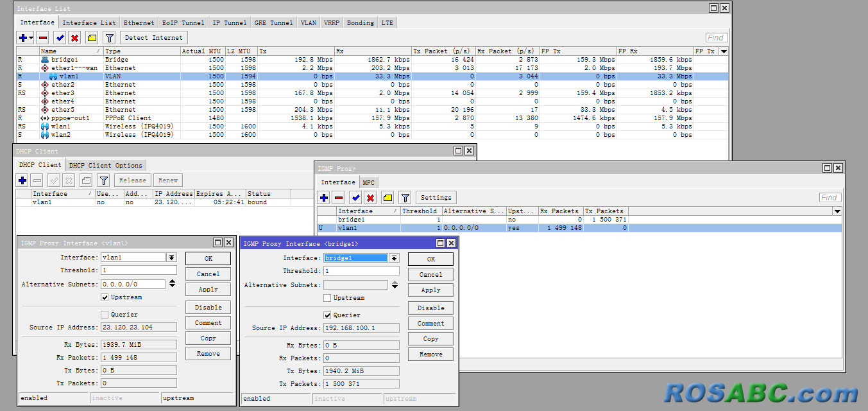Click the Rx Packets header in IGMP Proxy
The height and width of the screenshot is (411, 868).
pos(561,211)
